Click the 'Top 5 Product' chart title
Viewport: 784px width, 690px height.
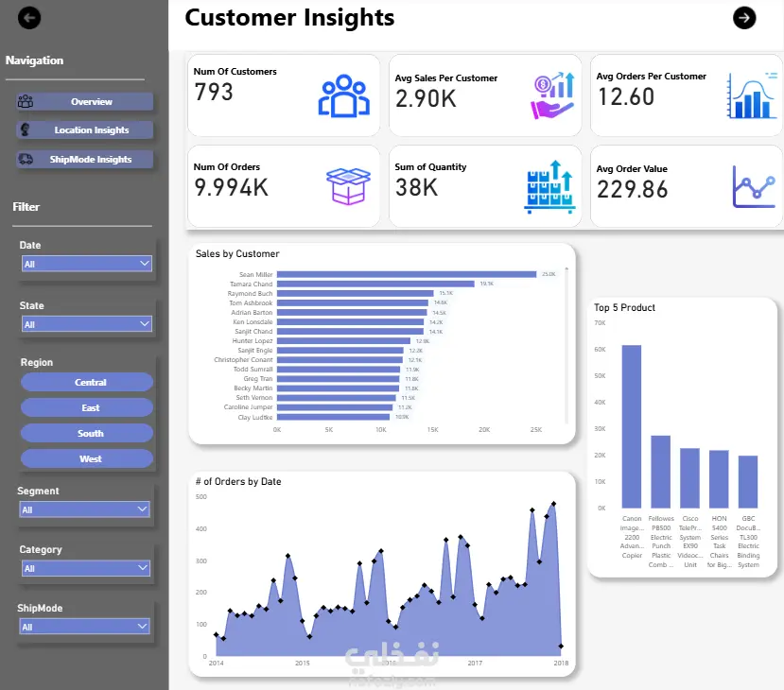624,308
